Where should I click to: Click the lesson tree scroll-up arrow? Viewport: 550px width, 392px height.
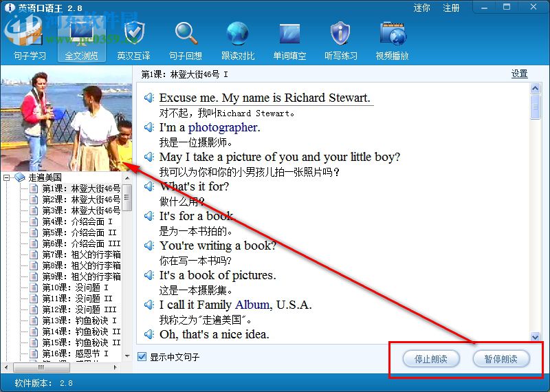click(127, 179)
